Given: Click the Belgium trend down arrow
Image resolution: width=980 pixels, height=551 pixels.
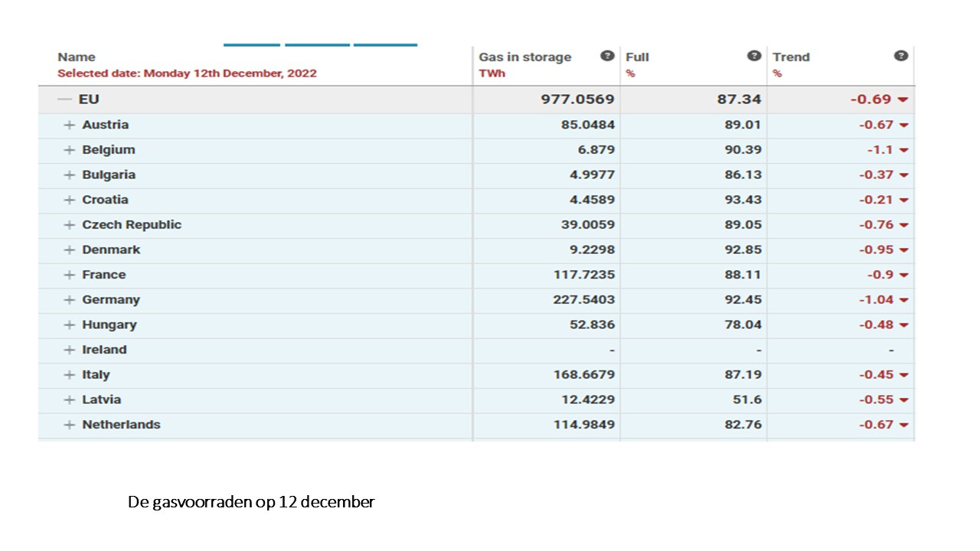Looking at the screenshot, I should point(903,151).
